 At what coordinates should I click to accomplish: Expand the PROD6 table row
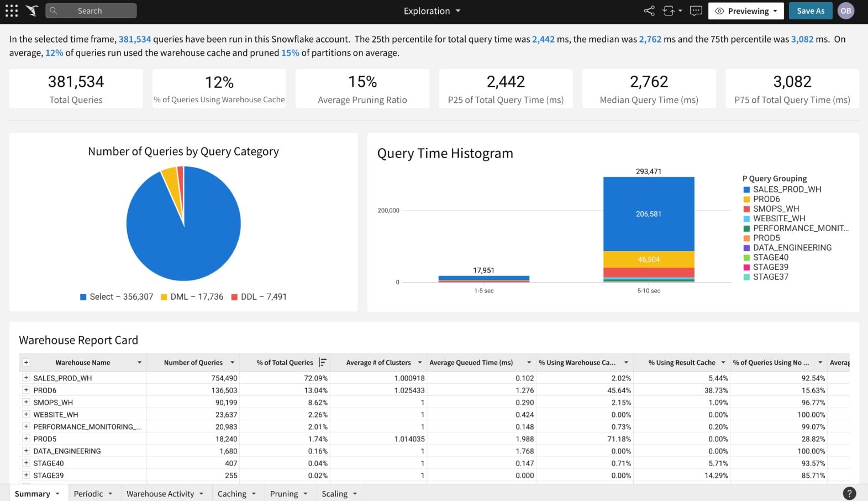click(x=25, y=390)
